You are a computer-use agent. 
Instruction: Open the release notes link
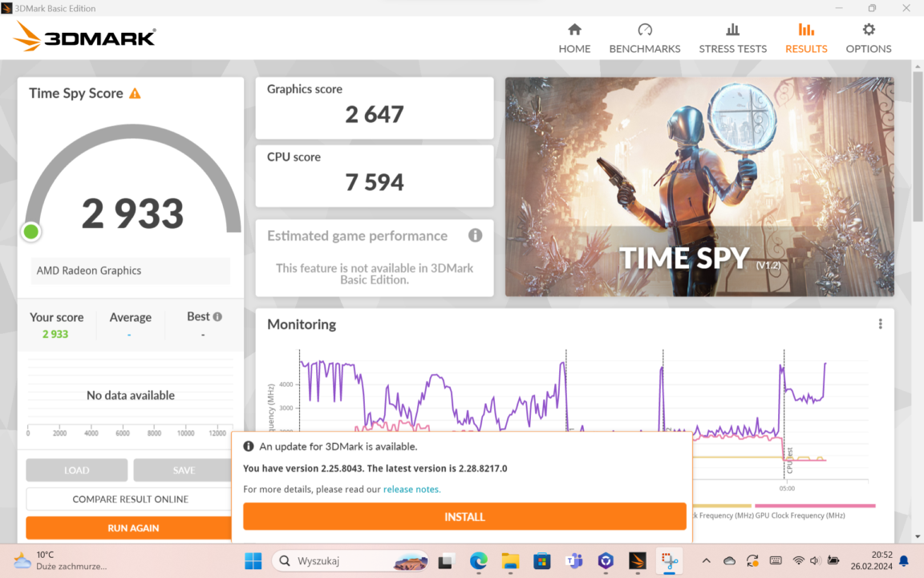[x=411, y=489]
